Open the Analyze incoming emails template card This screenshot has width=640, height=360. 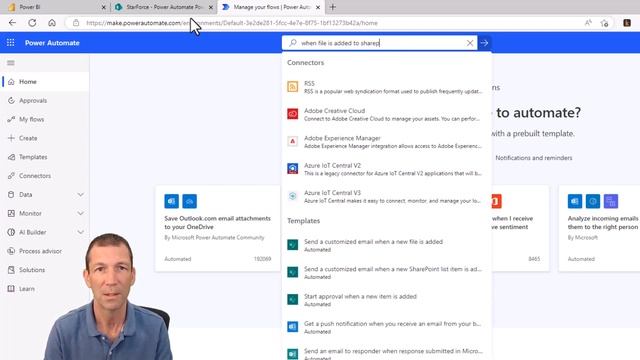[x=599, y=229]
